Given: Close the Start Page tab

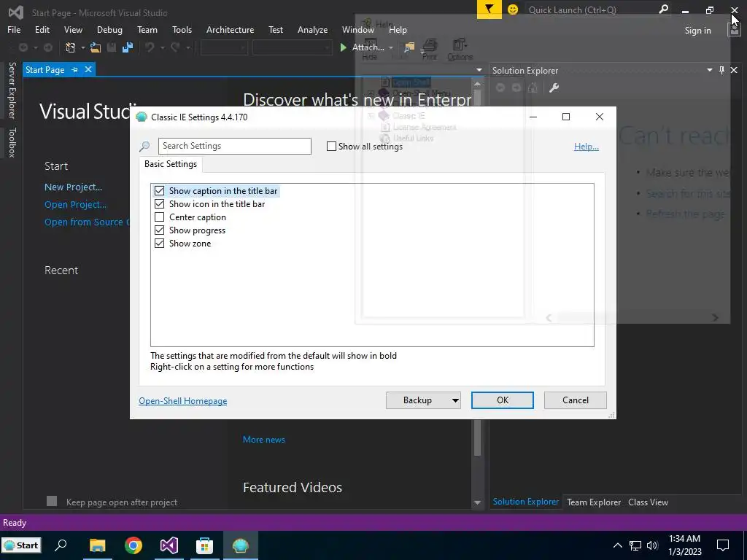Looking at the screenshot, I should point(88,69).
